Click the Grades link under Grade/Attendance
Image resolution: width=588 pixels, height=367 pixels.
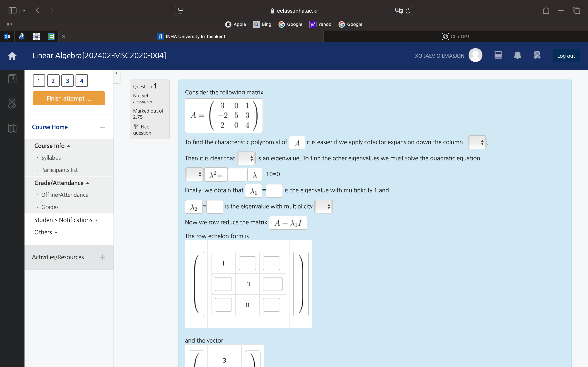50,206
